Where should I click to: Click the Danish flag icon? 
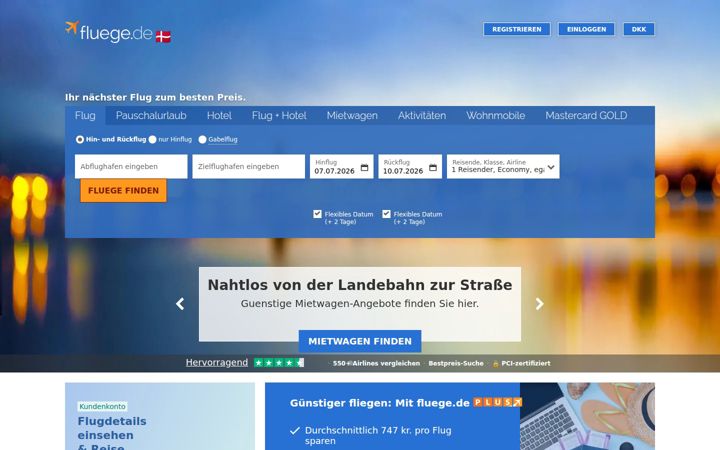coord(163,36)
